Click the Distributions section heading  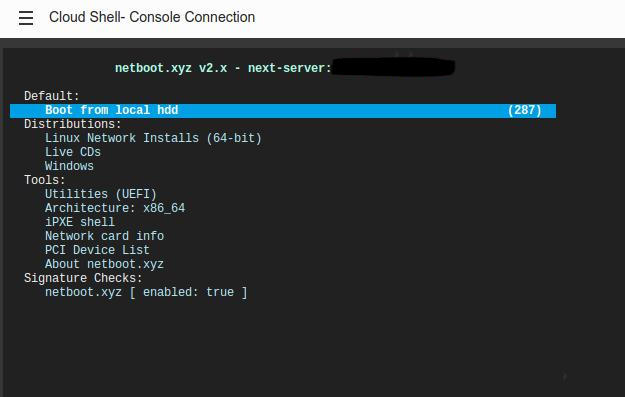point(73,124)
